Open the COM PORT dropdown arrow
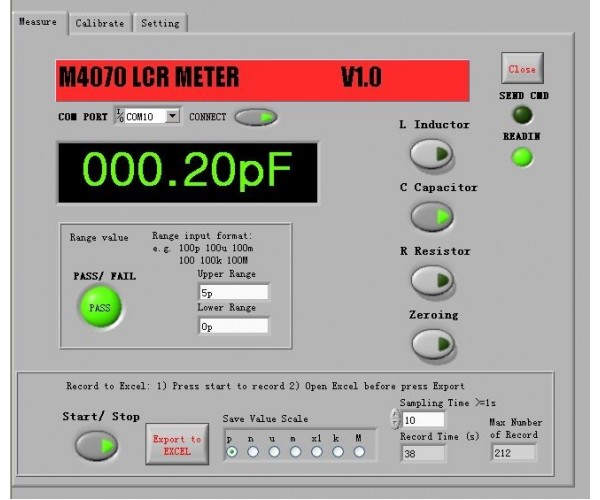This screenshot has height=500, width=600. point(172,117)
